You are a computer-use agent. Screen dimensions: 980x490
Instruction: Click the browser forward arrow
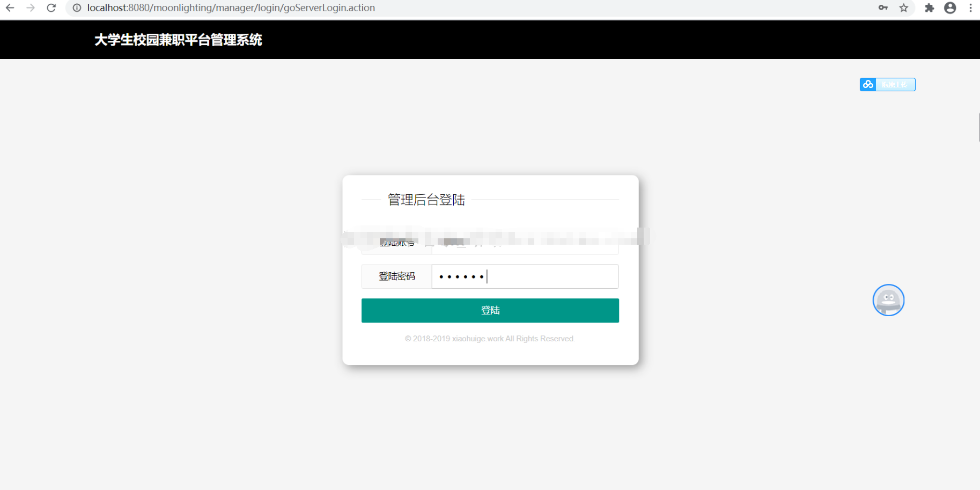point(31,8)
